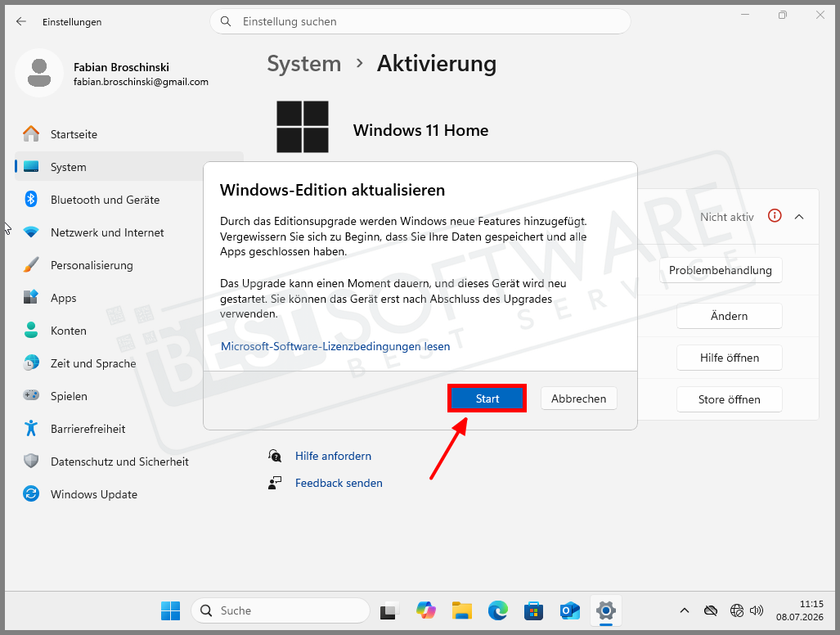Click the red info icon next to Nicht aktiv
Viewport: 840px width, 635px height.
(x=775, y=216)
